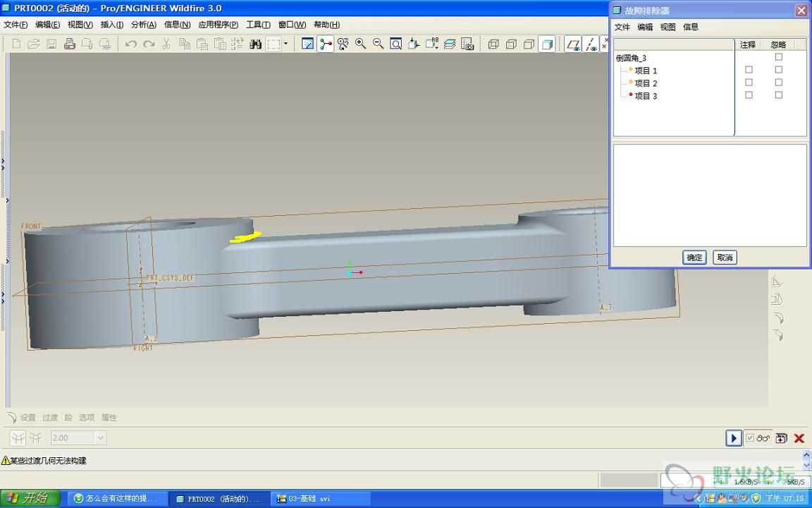This screenshot has width=812, height=508.
Task: Open the 过渡 dashboard tab
Action: 50,417
